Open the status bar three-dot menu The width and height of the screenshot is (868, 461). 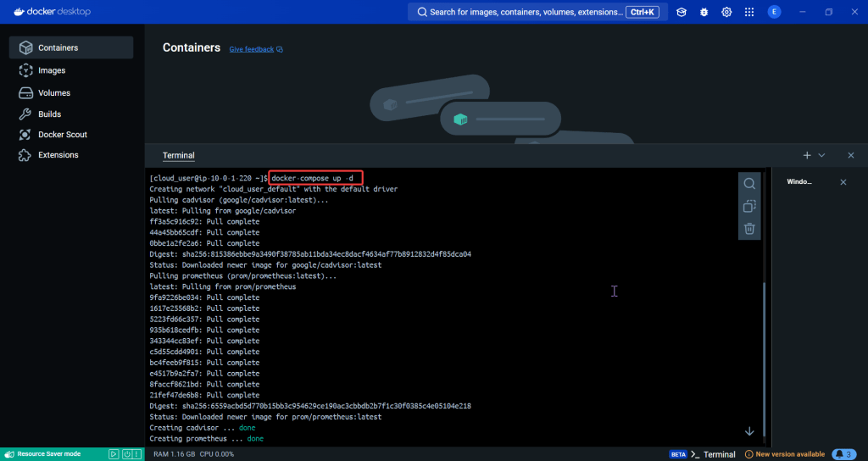138,454
